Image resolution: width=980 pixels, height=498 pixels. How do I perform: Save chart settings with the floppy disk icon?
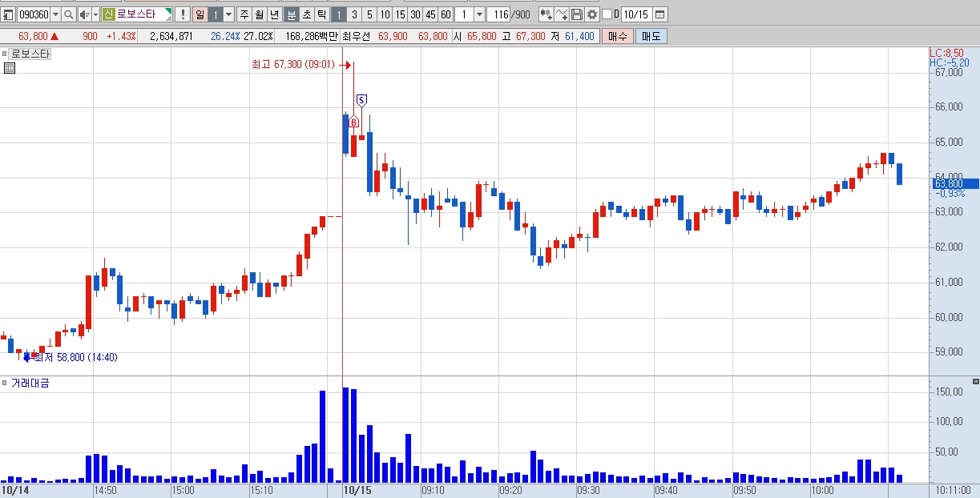coord(577,14)
